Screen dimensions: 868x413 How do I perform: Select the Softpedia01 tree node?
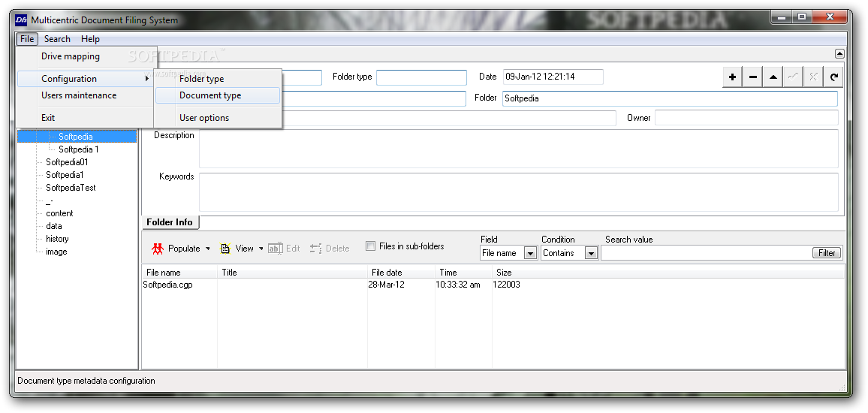pyautogui.click(x=67, y=162)
